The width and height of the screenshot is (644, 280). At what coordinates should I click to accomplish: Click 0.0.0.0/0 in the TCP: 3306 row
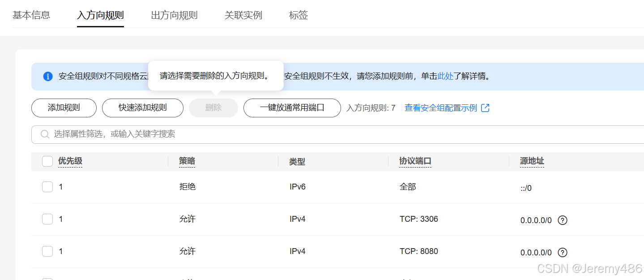coord(536,220)
